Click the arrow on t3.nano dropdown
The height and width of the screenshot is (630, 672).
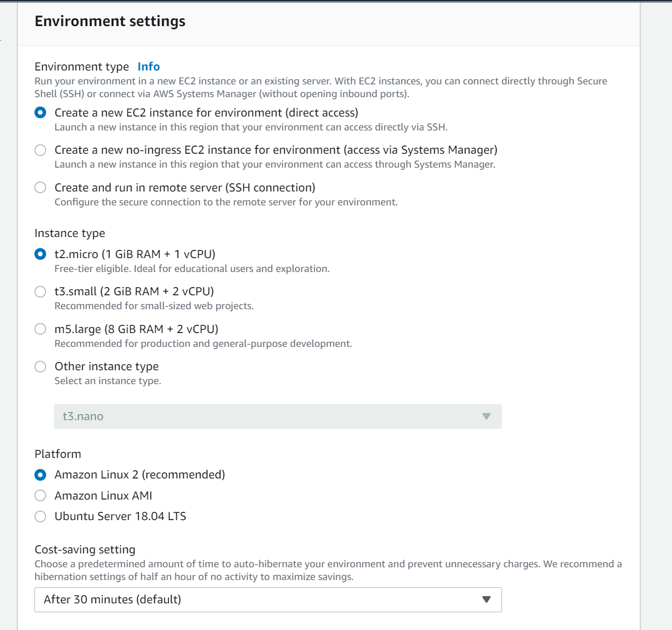[487, 416]
